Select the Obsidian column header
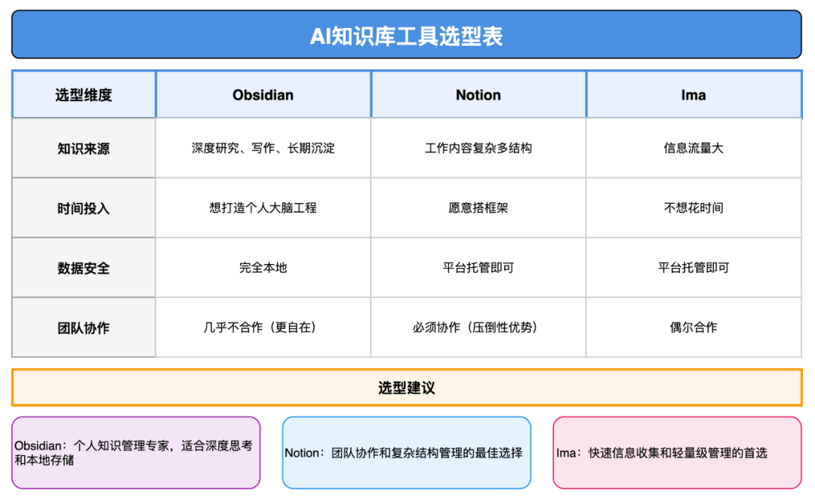The height and width of the screenshot is (504, 815). [262, 94]
